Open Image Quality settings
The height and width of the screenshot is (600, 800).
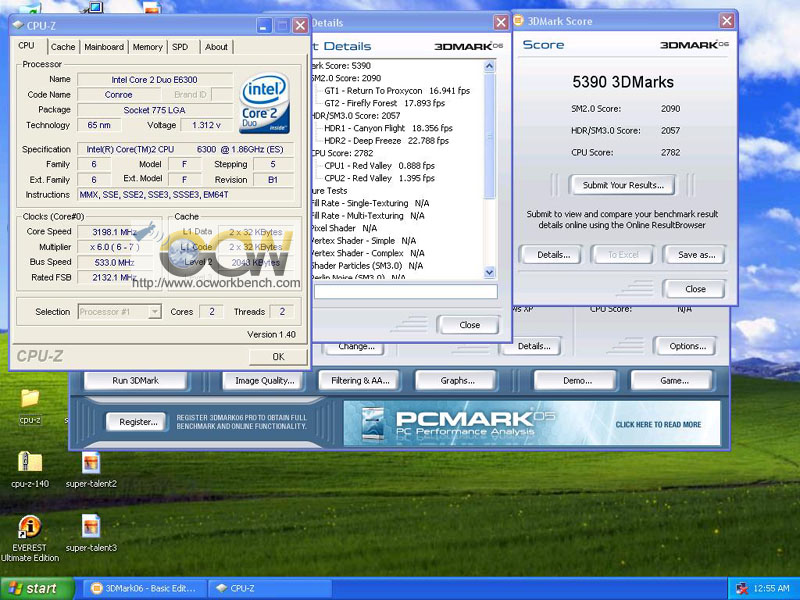click(x=264, y=381)
